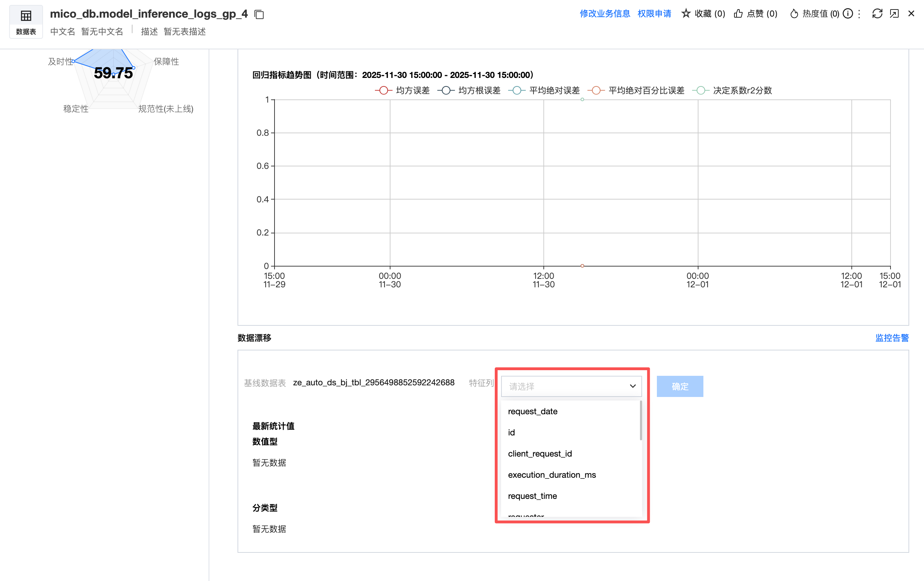Copy the table name with copy icon
924x581 pixels.
coord(259,14)
